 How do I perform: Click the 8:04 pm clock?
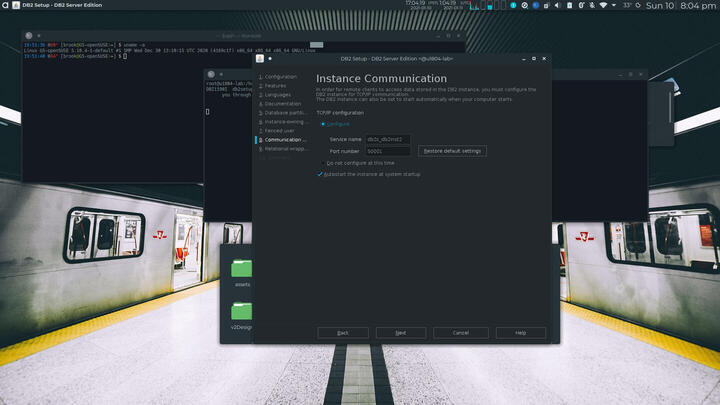(698, 6)
